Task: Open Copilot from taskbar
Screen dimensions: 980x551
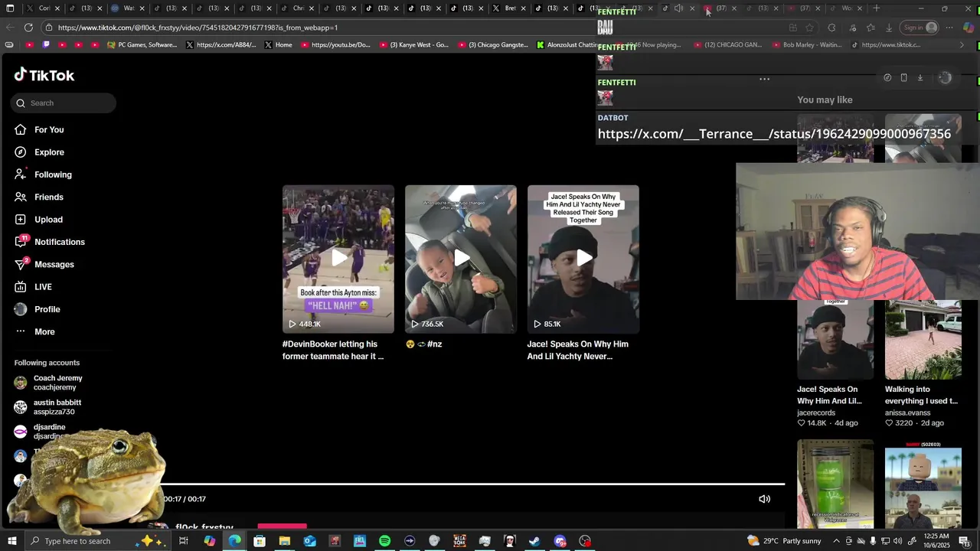Action: [210, 541]
